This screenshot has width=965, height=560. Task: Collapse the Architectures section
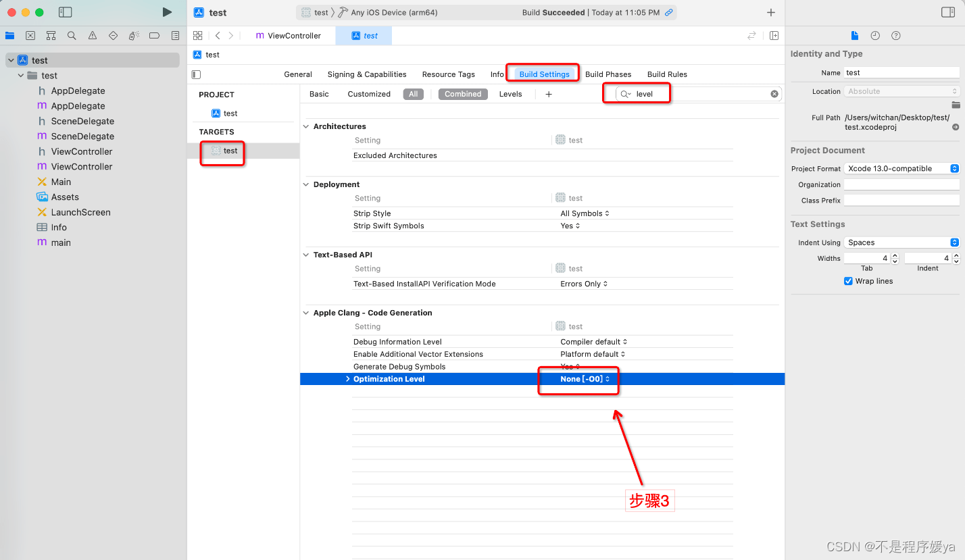(x=307, y=126)
